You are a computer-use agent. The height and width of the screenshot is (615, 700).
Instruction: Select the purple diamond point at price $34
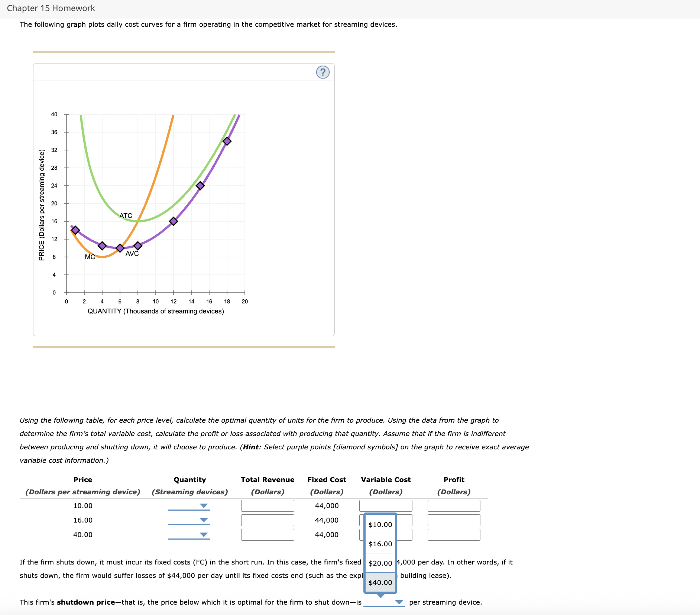(227, 141)
